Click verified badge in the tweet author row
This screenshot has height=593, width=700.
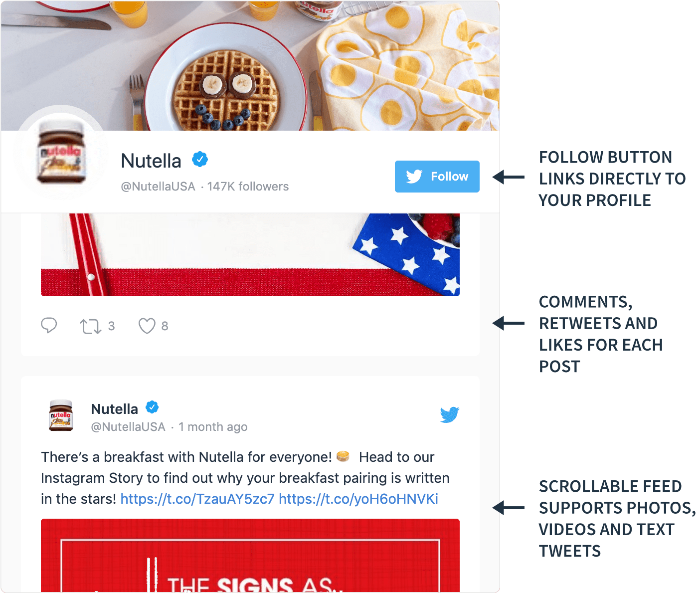click(152, 407)
